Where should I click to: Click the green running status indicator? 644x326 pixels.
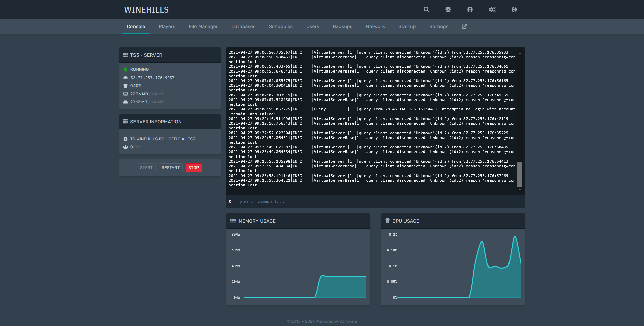click(125, 69)
